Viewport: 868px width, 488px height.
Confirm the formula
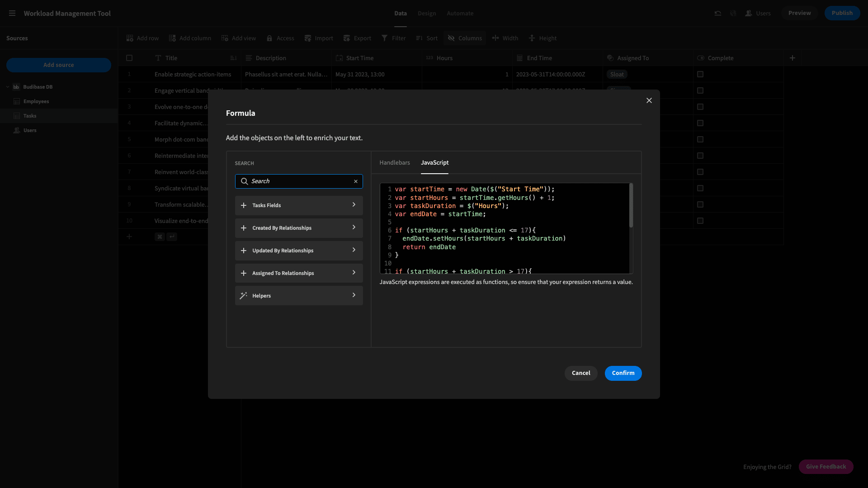point(623,373)
